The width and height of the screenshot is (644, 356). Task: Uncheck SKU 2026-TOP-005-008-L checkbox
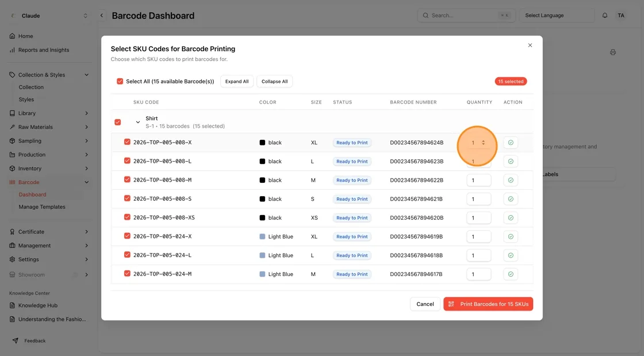(127, 161)
